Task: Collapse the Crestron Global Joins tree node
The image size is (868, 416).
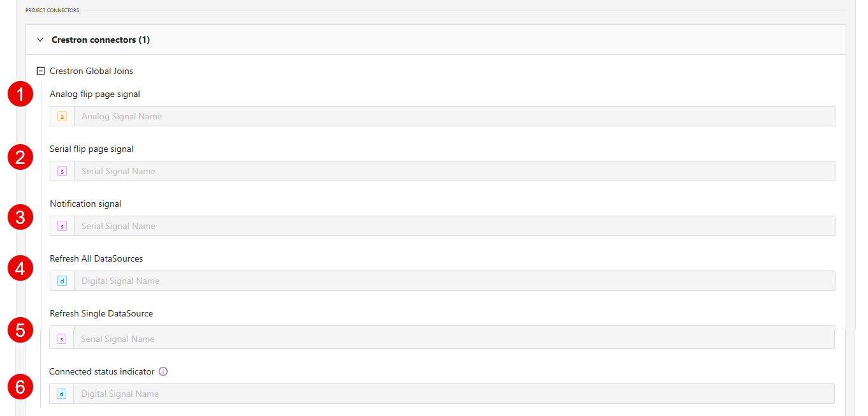Action: (41, 71)
